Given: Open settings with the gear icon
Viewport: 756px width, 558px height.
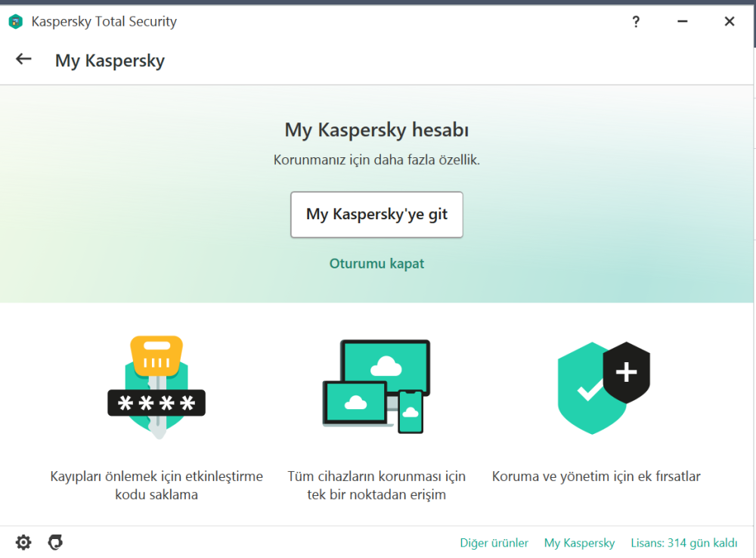Looking at the screenshot, I should pyautogui.click(x=23, y=543).
